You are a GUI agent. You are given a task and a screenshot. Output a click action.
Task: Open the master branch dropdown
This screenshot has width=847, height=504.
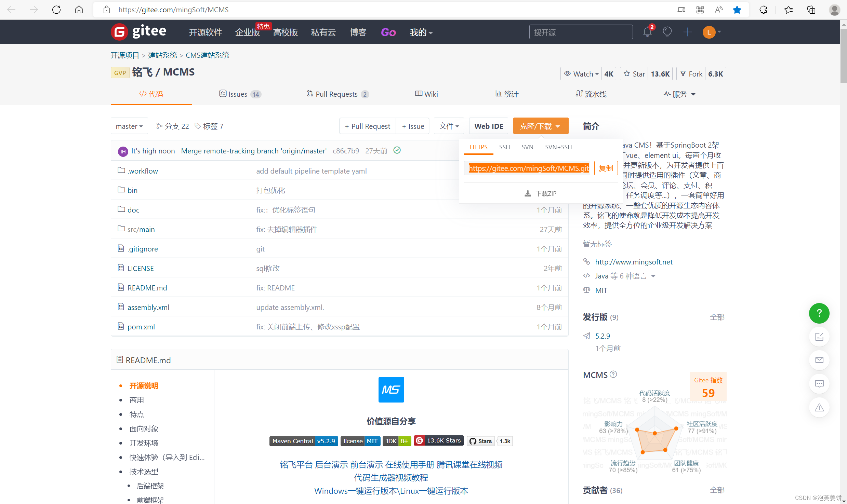129,126
